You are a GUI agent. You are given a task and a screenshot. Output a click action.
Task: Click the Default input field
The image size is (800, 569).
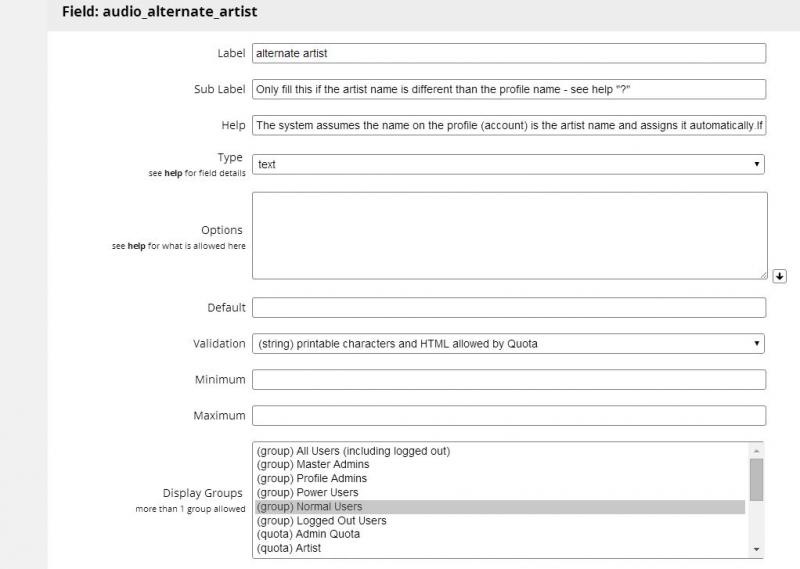(x=508, y=307)
